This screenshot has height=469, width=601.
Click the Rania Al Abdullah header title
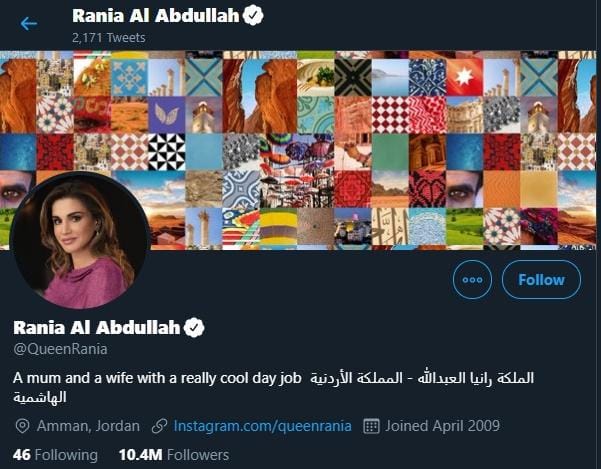pyautogui.click(x=156, y=16)
